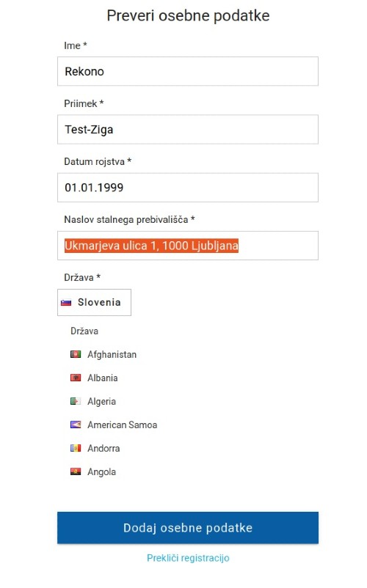
Task: Click the Prekliči registracijo link
Action: pos(188,558)
